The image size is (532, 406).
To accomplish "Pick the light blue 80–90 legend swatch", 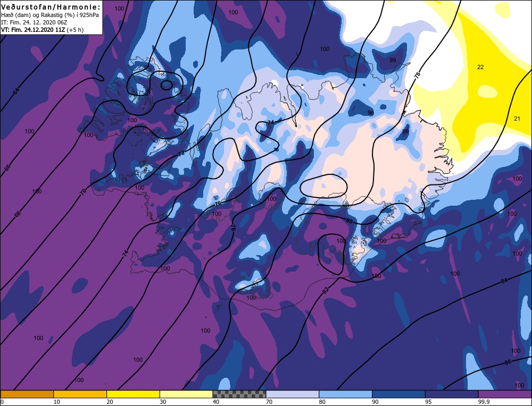I will (x=345, y=394).
